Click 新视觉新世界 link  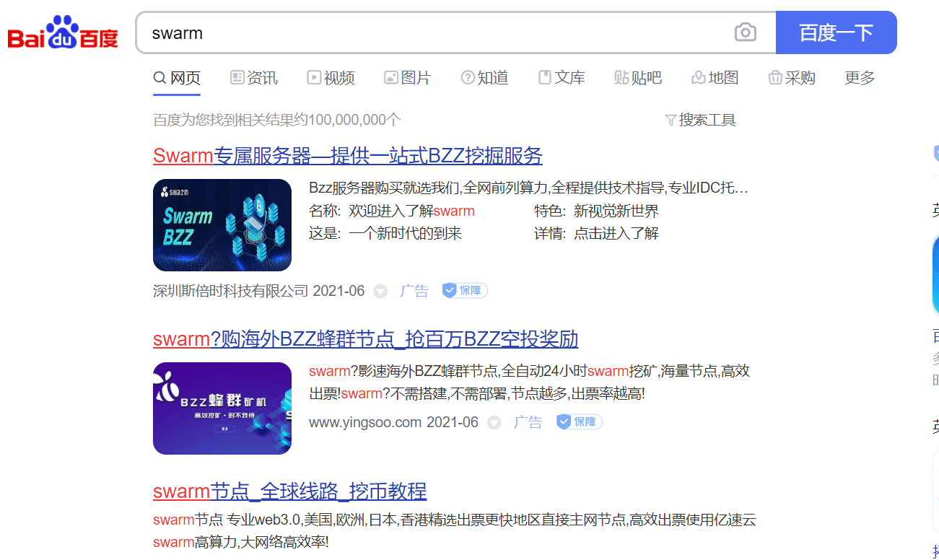pos(616,211)
